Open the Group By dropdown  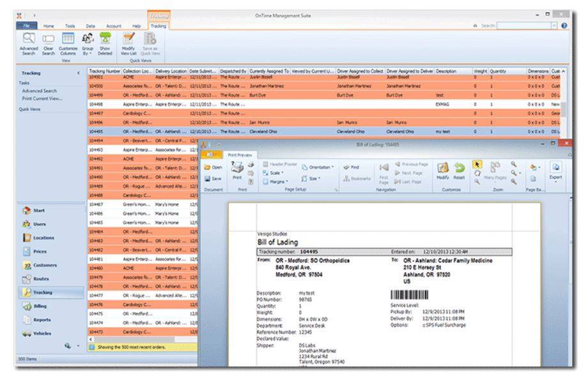[88, 44]
